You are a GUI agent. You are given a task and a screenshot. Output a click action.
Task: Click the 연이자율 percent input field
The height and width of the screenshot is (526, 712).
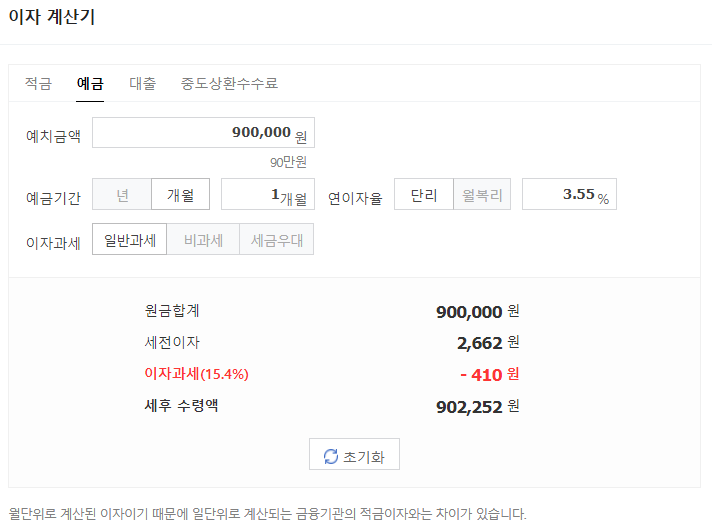[569, 194]
